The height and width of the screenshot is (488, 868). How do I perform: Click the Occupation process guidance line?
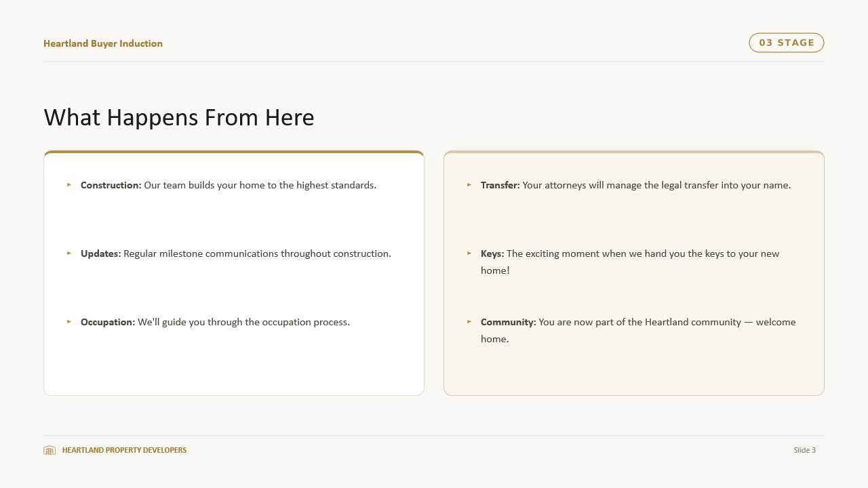[x=215, y=322]
